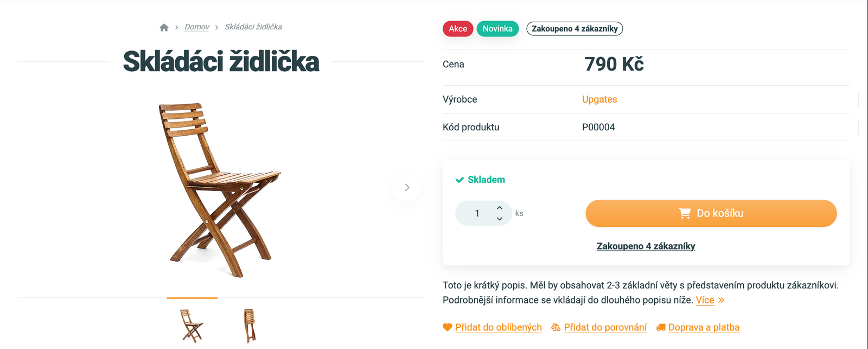Open Doprava a platba link
Image resolution: width=868 pixels, height=349 pixels.
pos(704,327)
